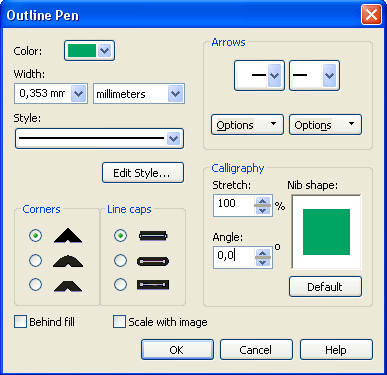This screenshot has height=375, width=387.
Task: Choose the square line cap icon
Action: (153, 236)
